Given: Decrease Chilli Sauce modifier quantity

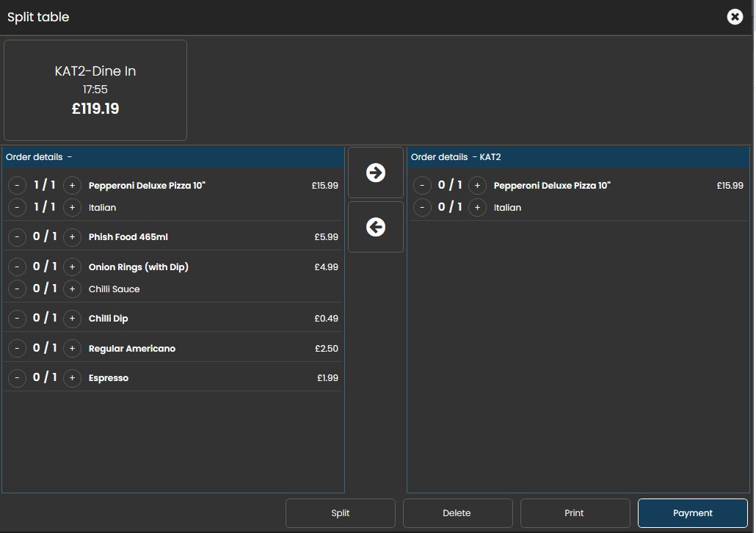Looking at the screenshot, I should (x=18, y=289).
